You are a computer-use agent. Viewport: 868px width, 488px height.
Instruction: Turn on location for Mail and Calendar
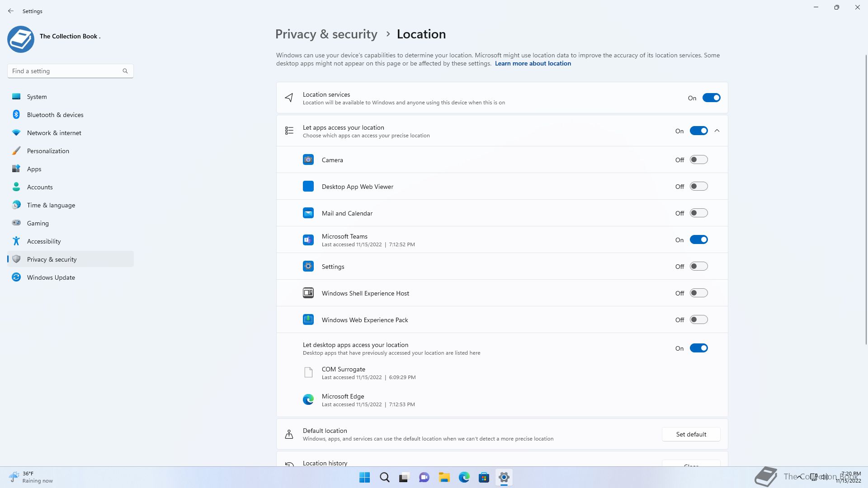698,213
